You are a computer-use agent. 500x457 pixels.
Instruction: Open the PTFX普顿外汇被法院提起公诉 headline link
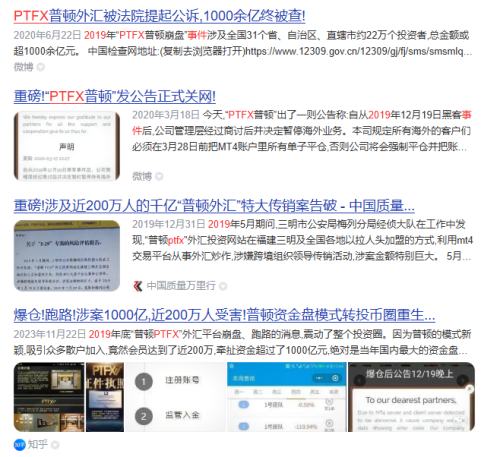click(x=159, y=16)
